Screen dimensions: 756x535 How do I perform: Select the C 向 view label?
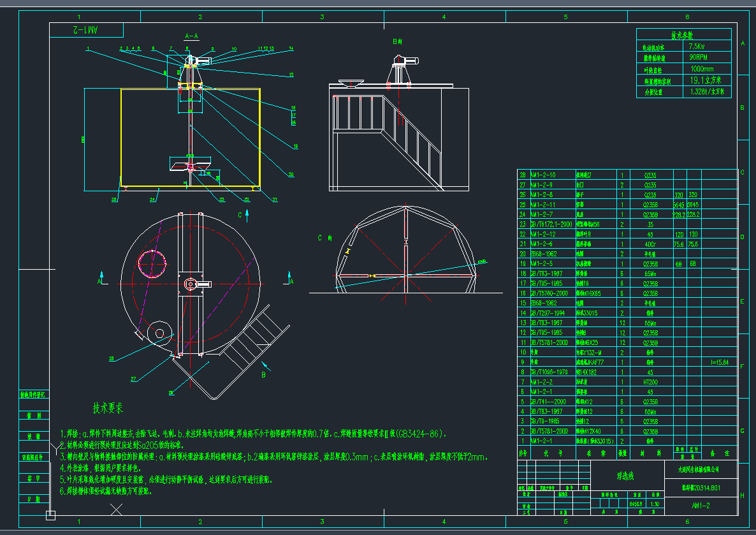[324, 238]
